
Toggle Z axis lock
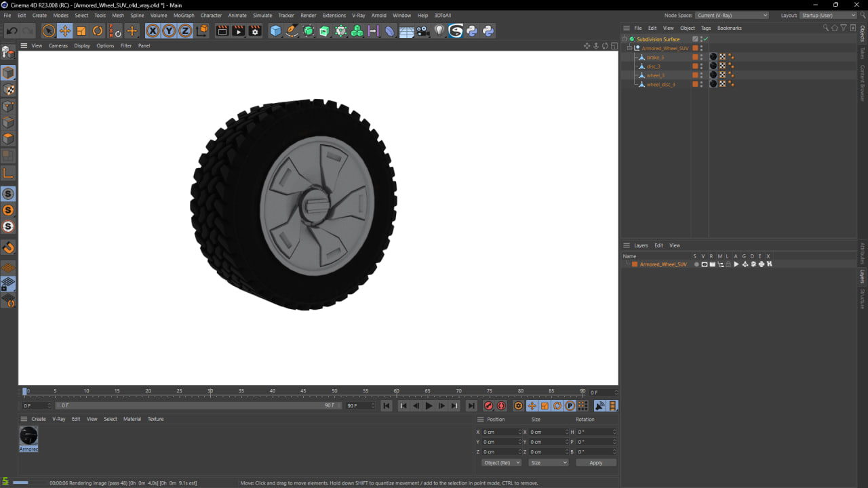185,30
